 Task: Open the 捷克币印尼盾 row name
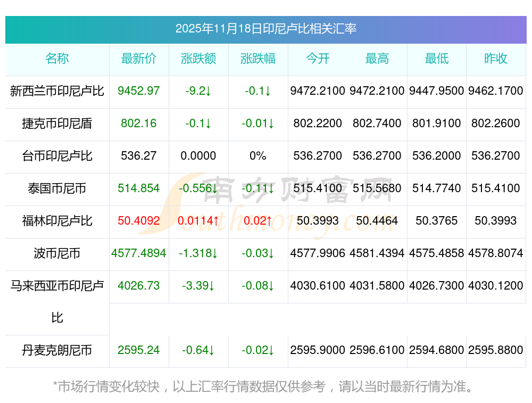point(57,124)
